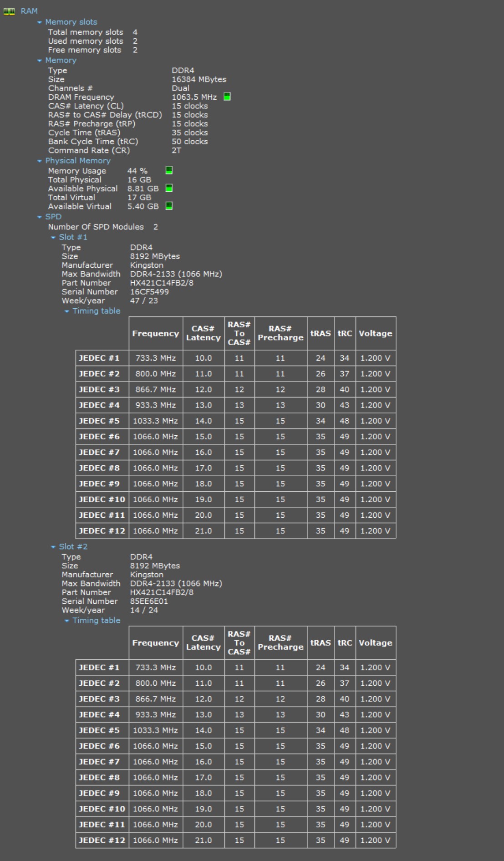Click JEDEC #6 row header in Slot #1 table

point(99,437)
